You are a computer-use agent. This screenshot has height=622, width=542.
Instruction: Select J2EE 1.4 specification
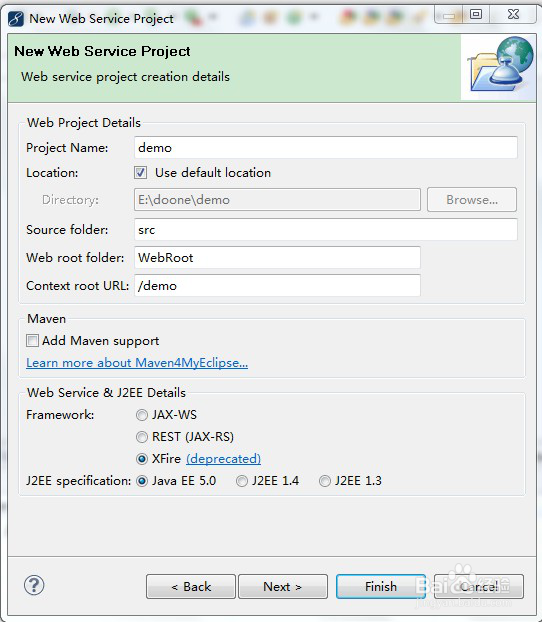[x=242, y=481]
